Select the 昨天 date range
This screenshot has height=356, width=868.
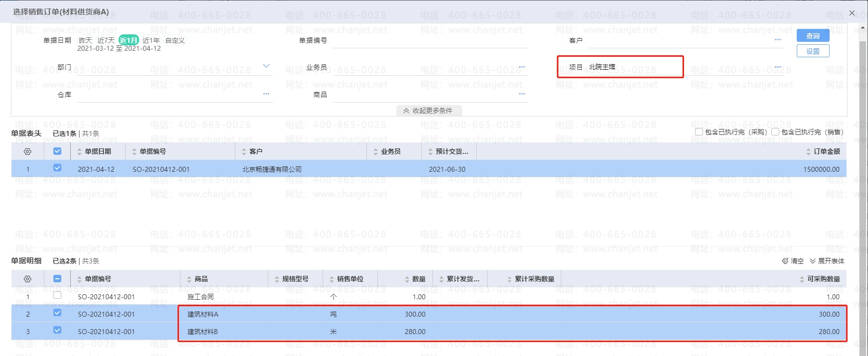point(86,40)
